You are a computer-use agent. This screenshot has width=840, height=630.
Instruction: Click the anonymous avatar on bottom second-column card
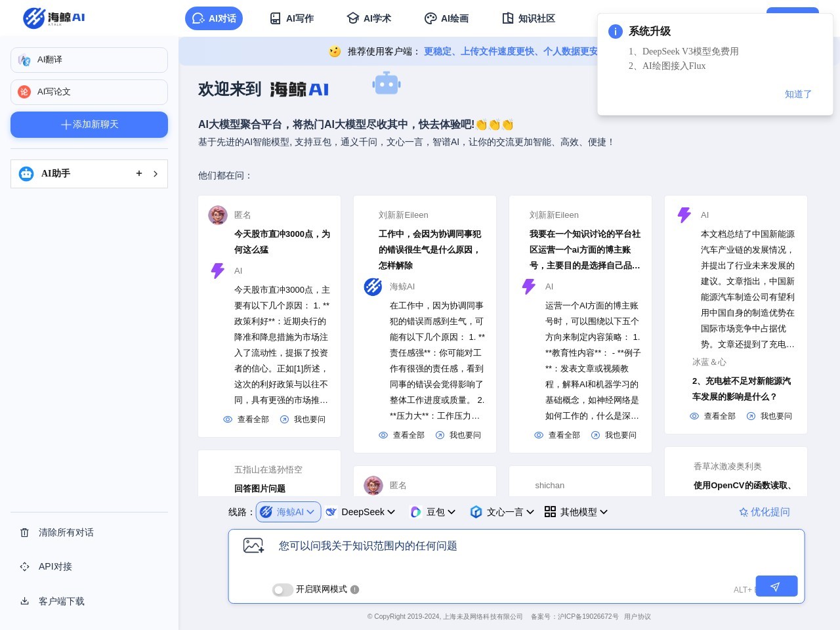pos(373,486)
